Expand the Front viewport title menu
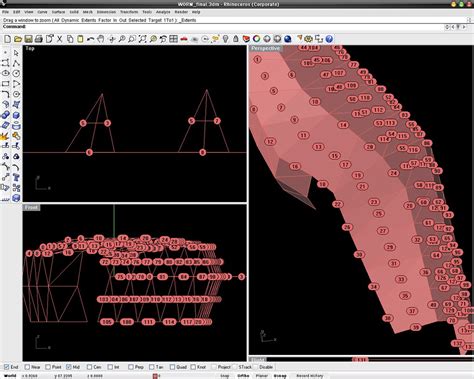The height and width of the screenshot is (379, 474). tap(31, 208)
